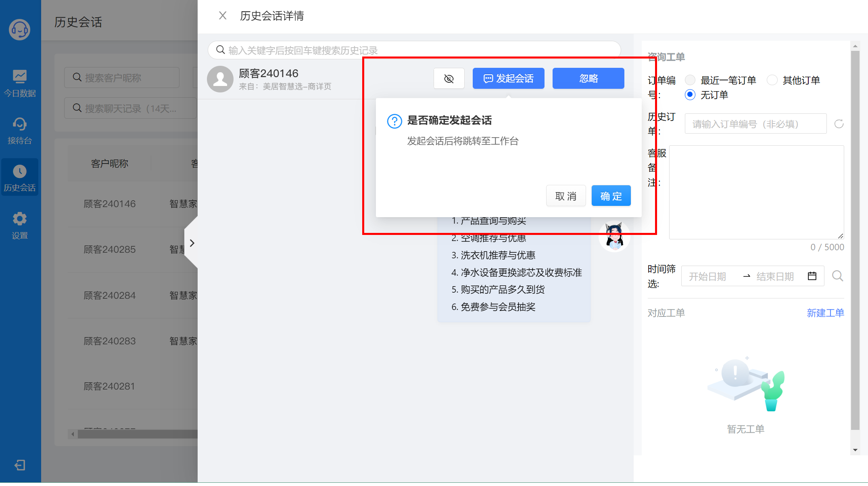Screen dimensions: 868x486
Task: Click the scrollbar up arrow
Action: [x=855, y=46]
